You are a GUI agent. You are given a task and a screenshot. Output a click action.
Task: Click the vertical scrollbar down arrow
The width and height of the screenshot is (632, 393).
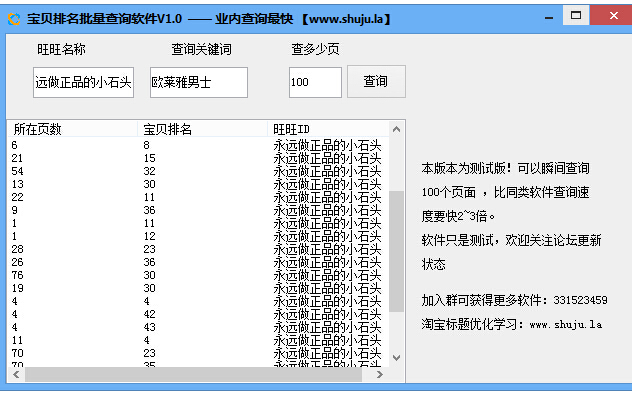coord(397,358)
